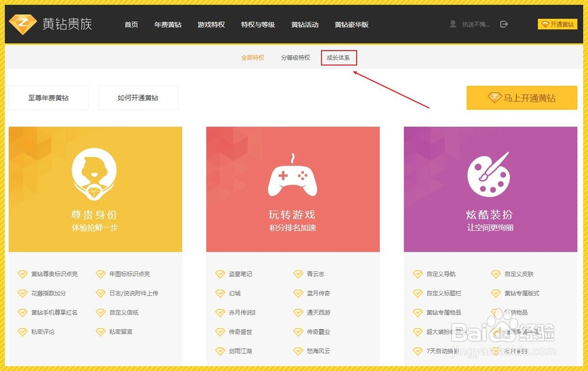Open the purple 炫酷装扮 card
The image size is (588, 371).
(x=490, y=189)
